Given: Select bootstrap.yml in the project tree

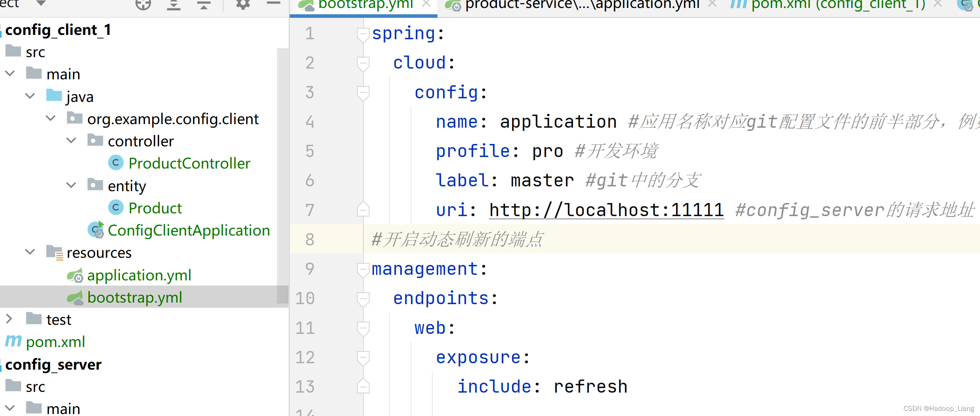Looking at the screenshot, I should [x=135, y=297].
